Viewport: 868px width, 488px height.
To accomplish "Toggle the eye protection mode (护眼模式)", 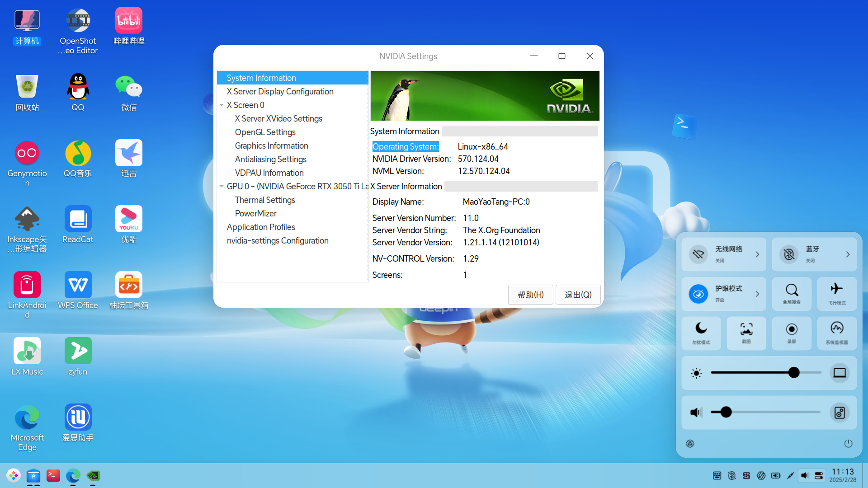I will (698, 294).
